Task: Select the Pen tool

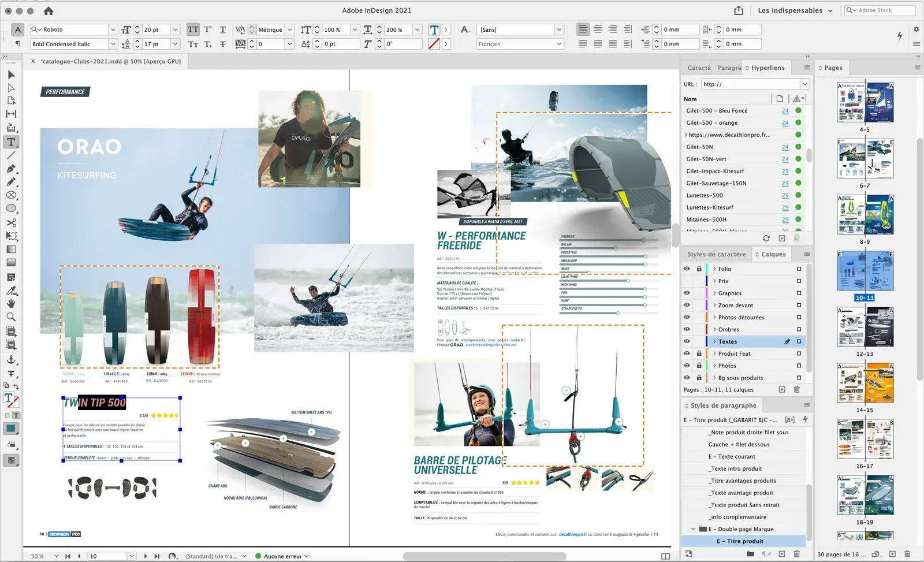Action: coord(11,169)
